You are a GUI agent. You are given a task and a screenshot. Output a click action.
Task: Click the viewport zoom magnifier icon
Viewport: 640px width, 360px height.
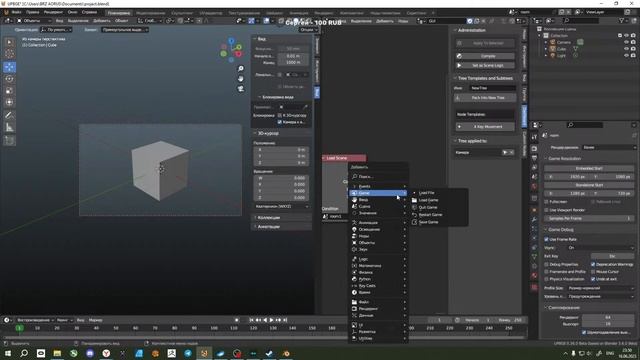[x=241, y=69]
